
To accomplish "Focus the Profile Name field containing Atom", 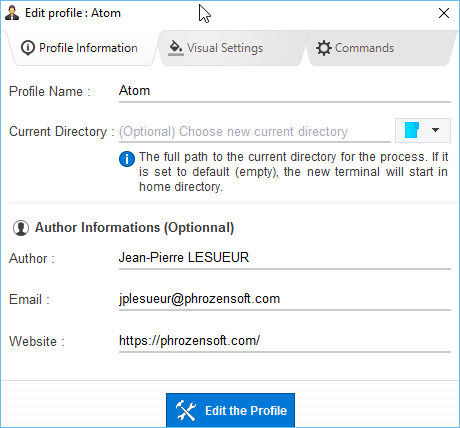I will point(285,91).
